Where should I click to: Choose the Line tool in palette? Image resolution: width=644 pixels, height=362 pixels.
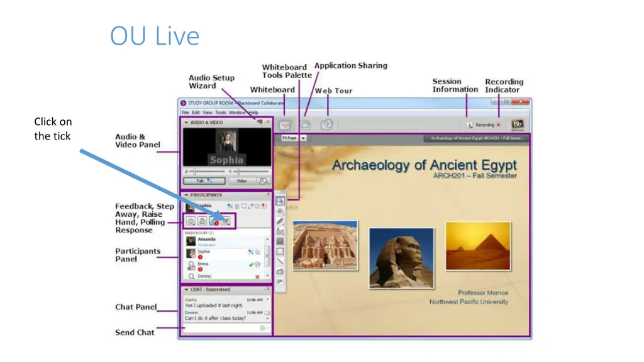(280, 261)
